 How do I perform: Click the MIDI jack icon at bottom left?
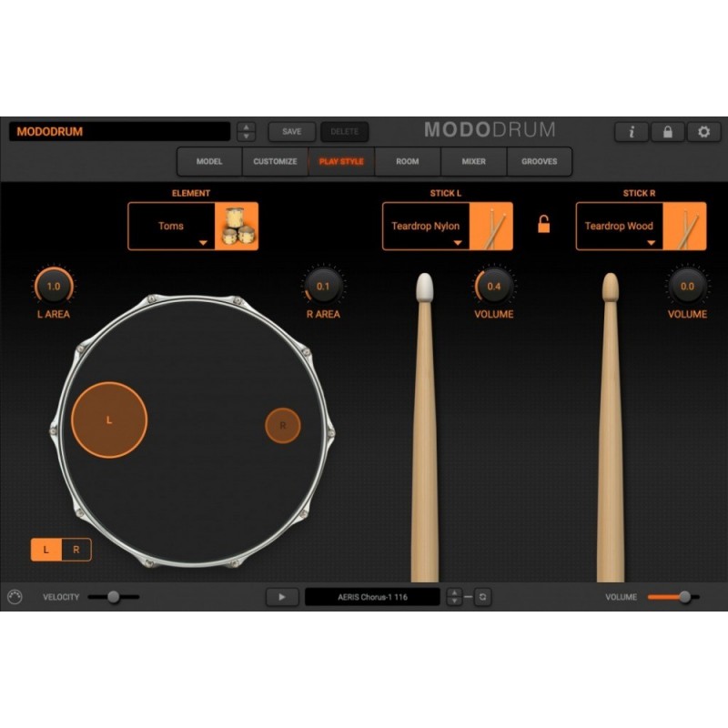click(x=15, y=597)
